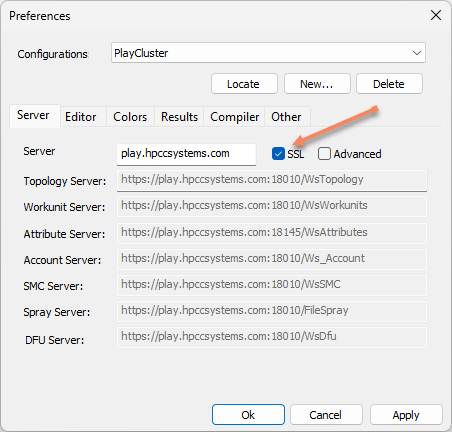Image resolution: width=452 pixels, height=432 pixels.
Task: Apply the current preferences
Action: coord(406,415)
